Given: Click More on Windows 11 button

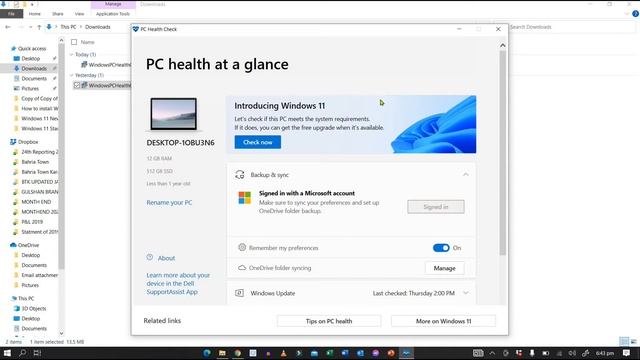Looking at the screenshot, I should point(443,321).
